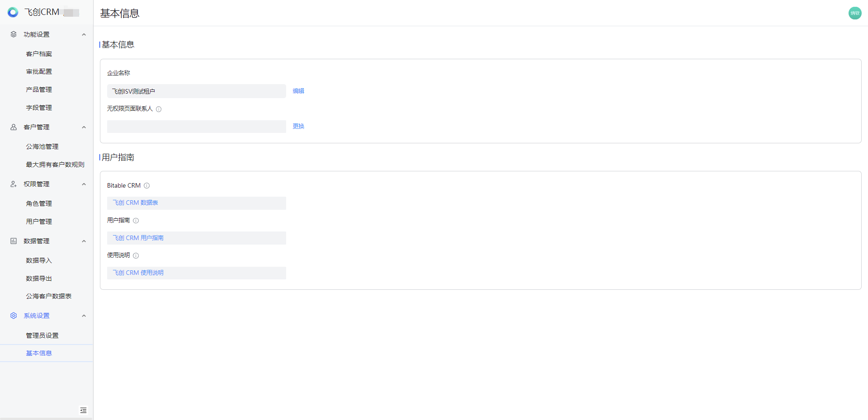Click the 数据管理 chart icon
This screenshot has width=868, height=420.
[14, 241]
